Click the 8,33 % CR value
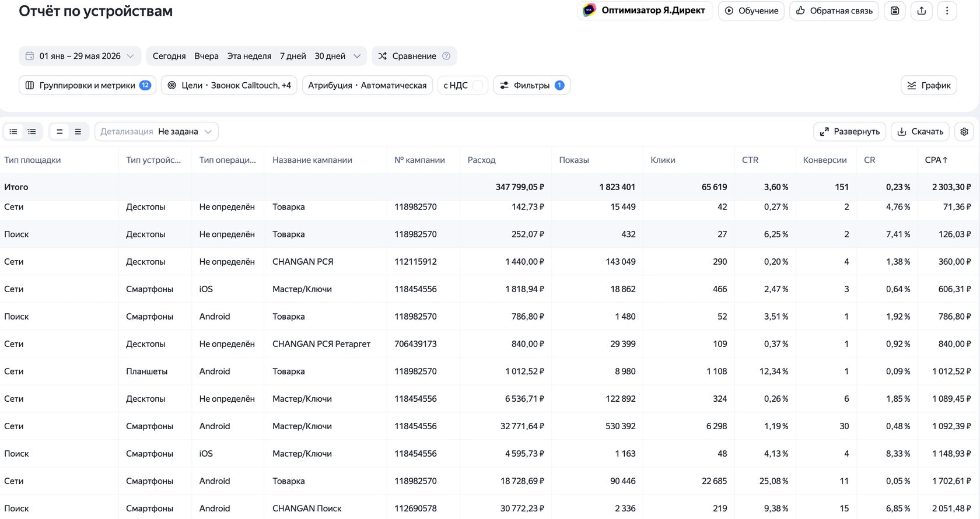 pos(898,454)
